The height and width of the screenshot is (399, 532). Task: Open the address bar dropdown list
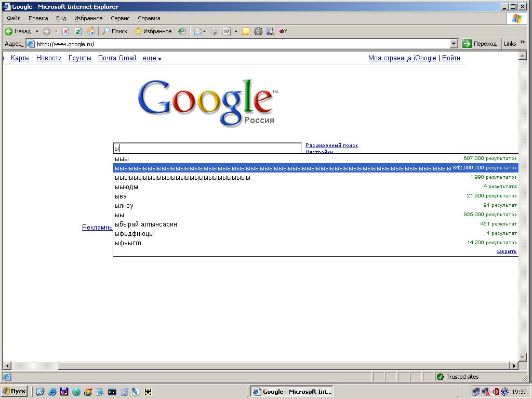pyautogui.click(x=454, y=44)
